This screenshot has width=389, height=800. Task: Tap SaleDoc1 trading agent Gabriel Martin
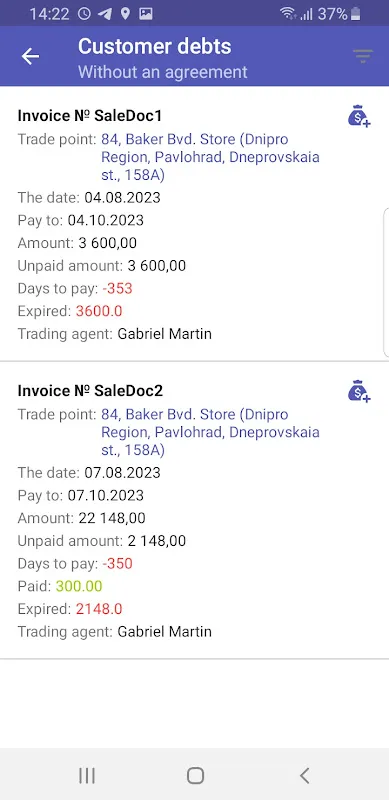click(164, 334)
